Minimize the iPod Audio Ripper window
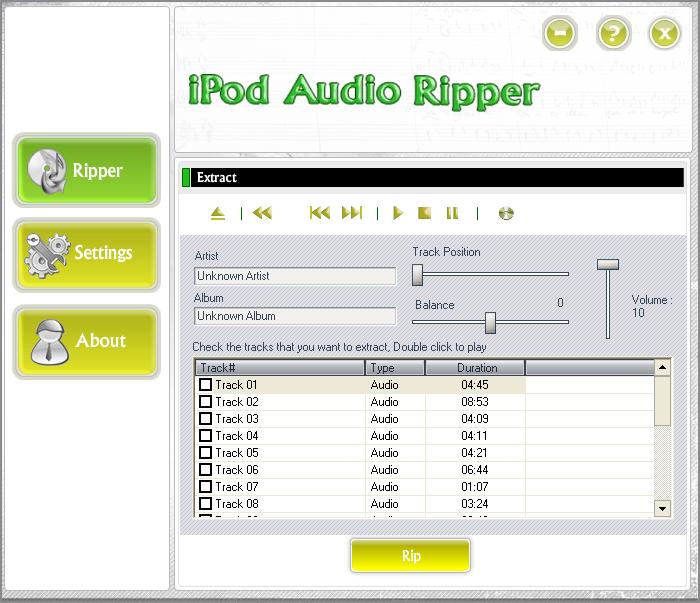700x603 pixels. [560, 33]
